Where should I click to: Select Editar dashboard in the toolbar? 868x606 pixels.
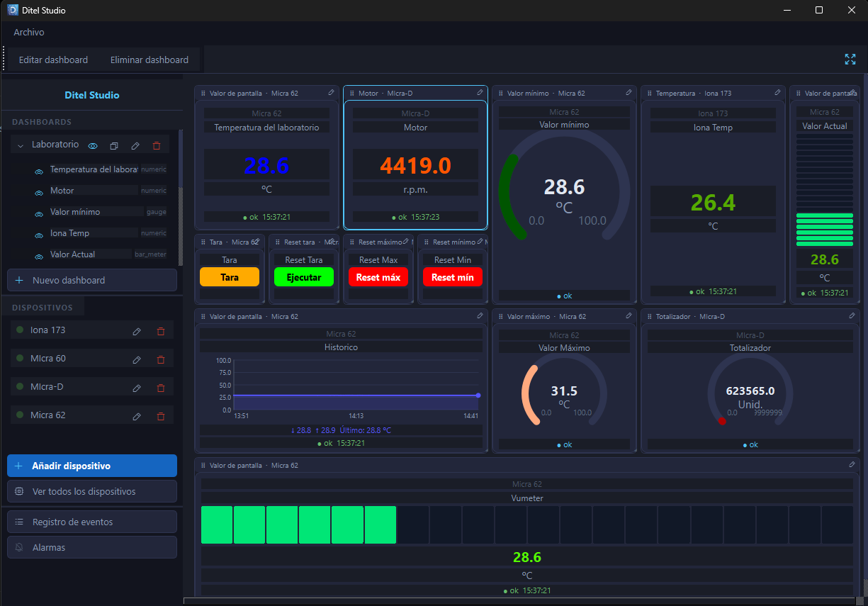pyautogui.click(x=53, y=60)
